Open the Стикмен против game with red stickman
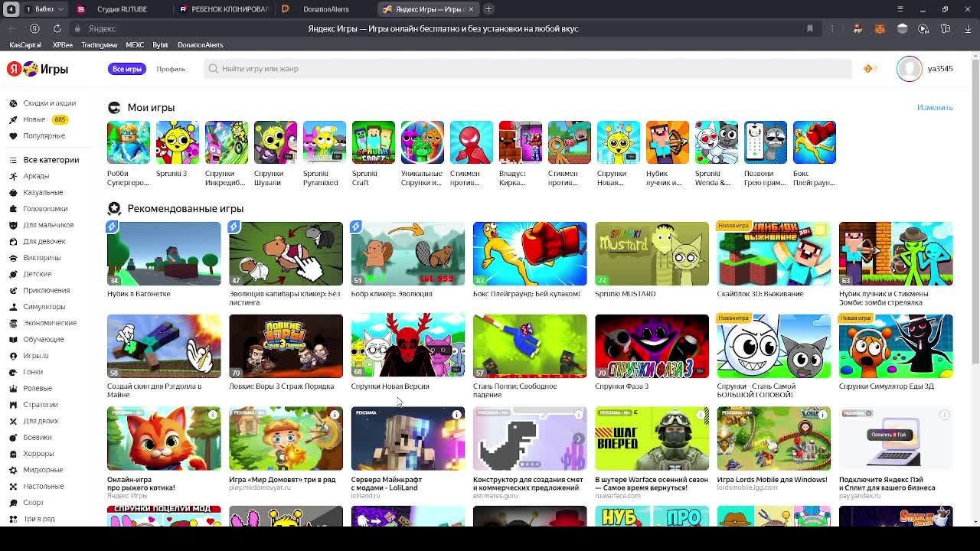This screenshot has width=980, height=551. tap(471, 142)
